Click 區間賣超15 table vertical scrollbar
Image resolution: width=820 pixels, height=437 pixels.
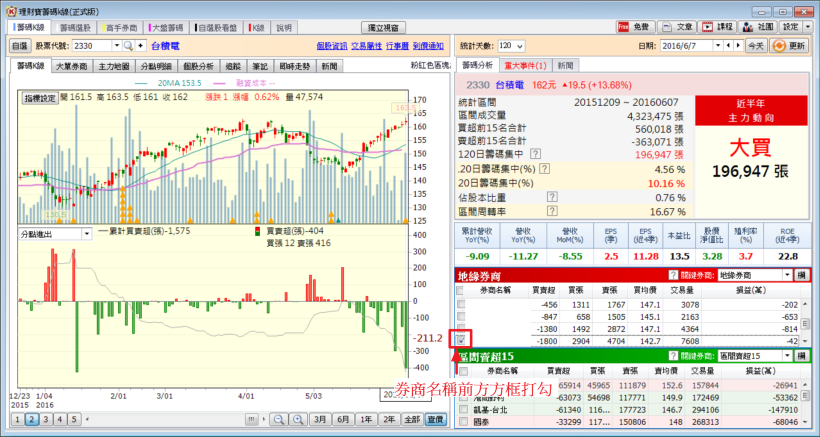click(x=805, y=397)
